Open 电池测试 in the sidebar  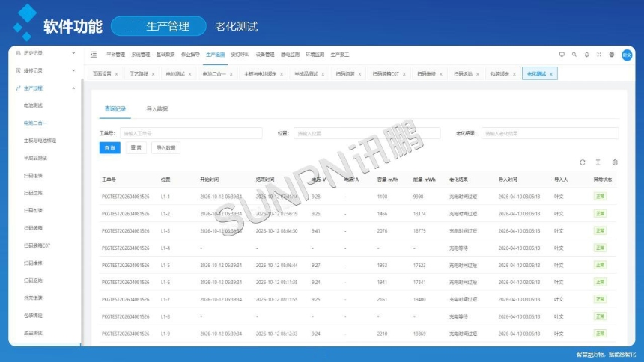tap(33, 106)
